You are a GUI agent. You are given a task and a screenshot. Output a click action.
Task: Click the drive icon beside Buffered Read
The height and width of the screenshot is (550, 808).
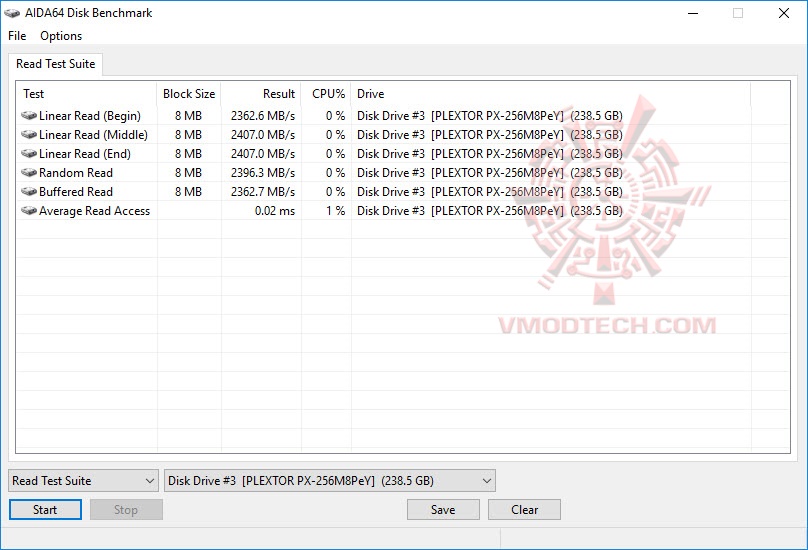point(29,192)
